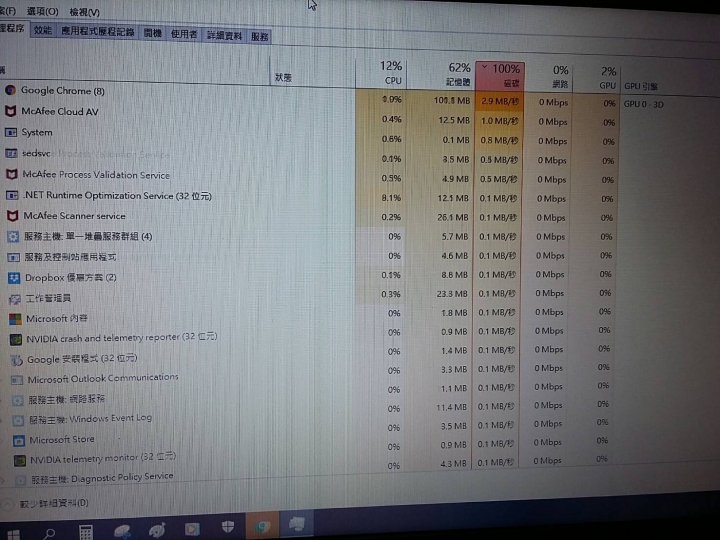The height and width of the screenshot is (540, 720).
Task: Sort by the GPU 引擎 column
Action: pos(641,86)
